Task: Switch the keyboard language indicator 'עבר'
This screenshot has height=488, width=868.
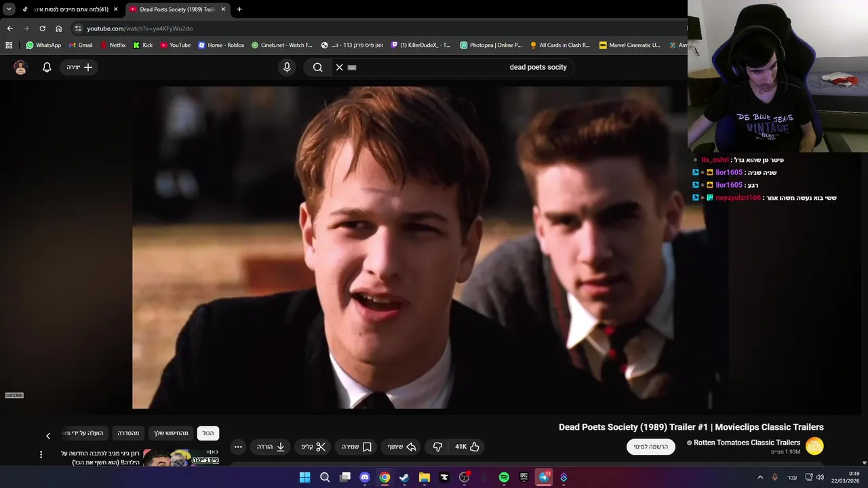Action: click(792, 477)
